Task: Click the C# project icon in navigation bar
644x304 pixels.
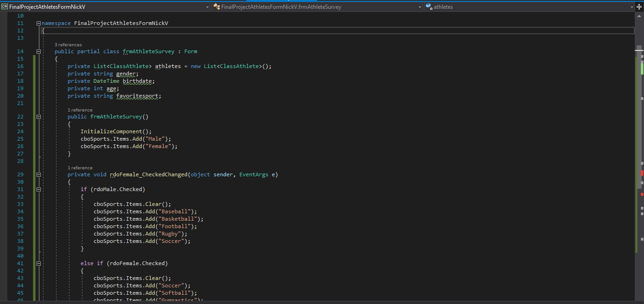Action: click(5, 7)
